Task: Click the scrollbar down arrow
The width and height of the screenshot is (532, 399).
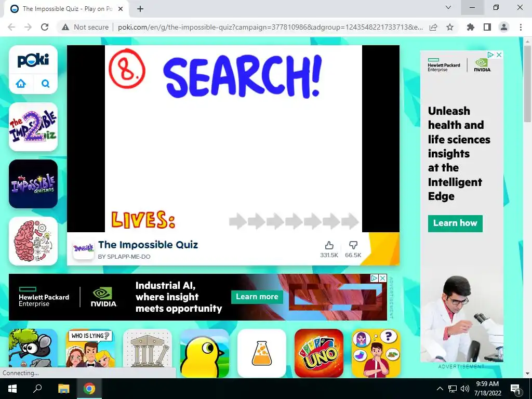Action: pyautogui.click(x=528, y=374)
